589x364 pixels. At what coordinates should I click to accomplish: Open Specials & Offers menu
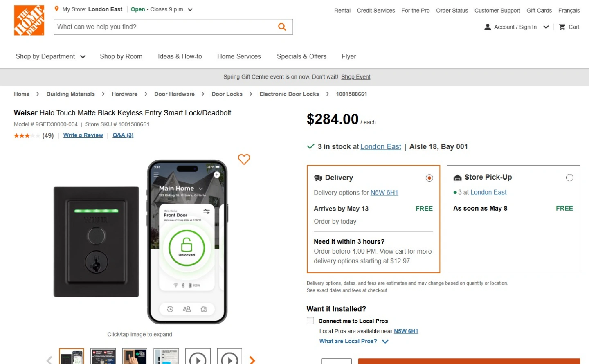(x=301, y=56)
